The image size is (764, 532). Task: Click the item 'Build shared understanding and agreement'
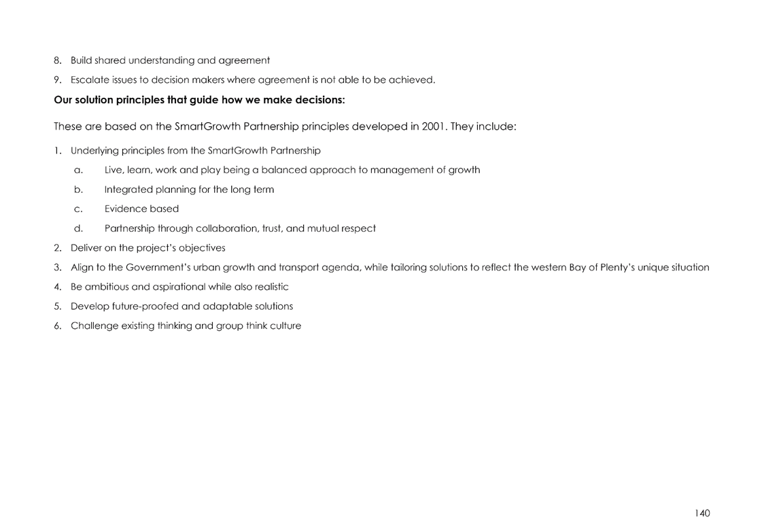[170, 60]
